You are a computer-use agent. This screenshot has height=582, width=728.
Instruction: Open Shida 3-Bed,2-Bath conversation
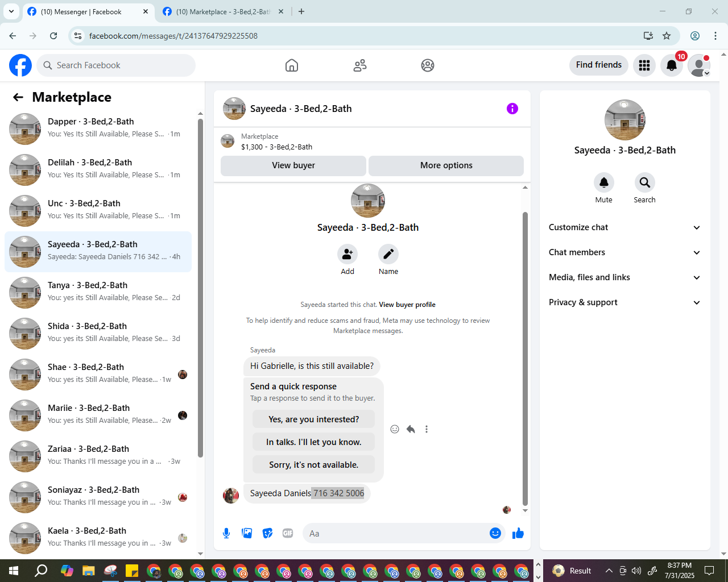(98, 334)
